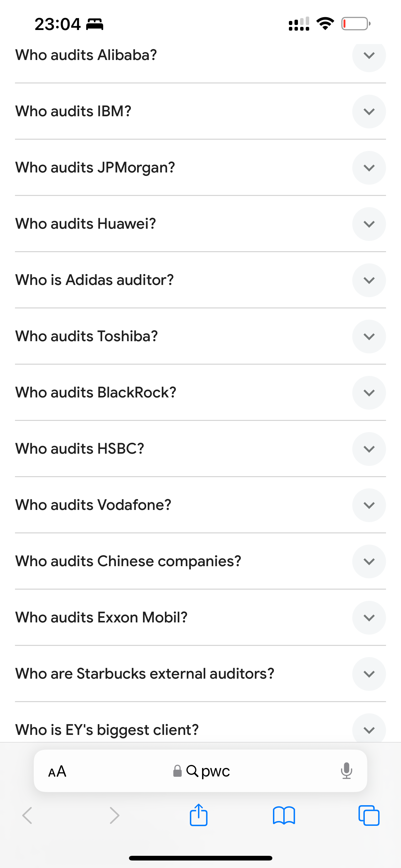401x868 pixels.
Task: Expand the "Who audits Alibaba?" chevron
Action: pos(369,56)
